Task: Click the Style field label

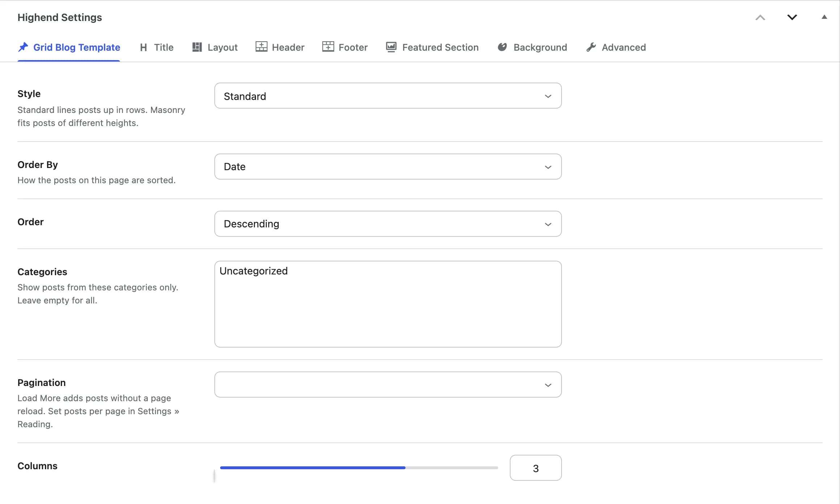Action: pyautogui.click(x=29, y=94)
